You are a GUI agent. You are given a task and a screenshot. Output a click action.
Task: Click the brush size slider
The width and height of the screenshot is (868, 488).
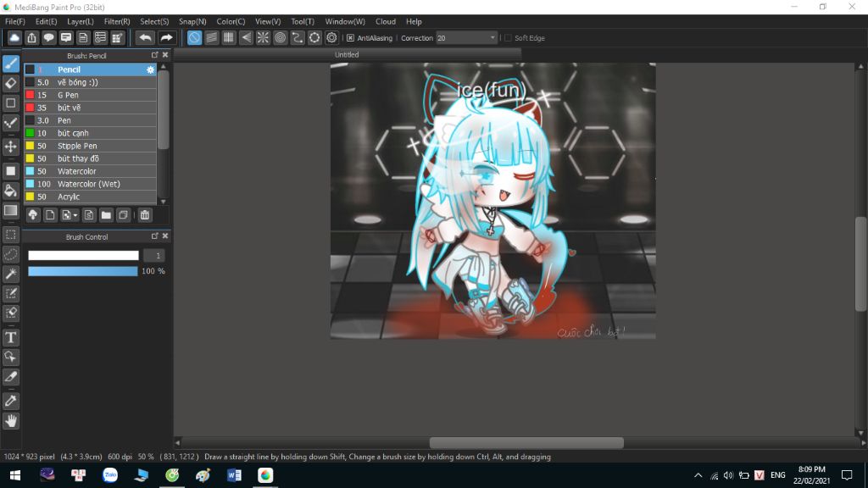pyautogui.click(x=83, y=255)
